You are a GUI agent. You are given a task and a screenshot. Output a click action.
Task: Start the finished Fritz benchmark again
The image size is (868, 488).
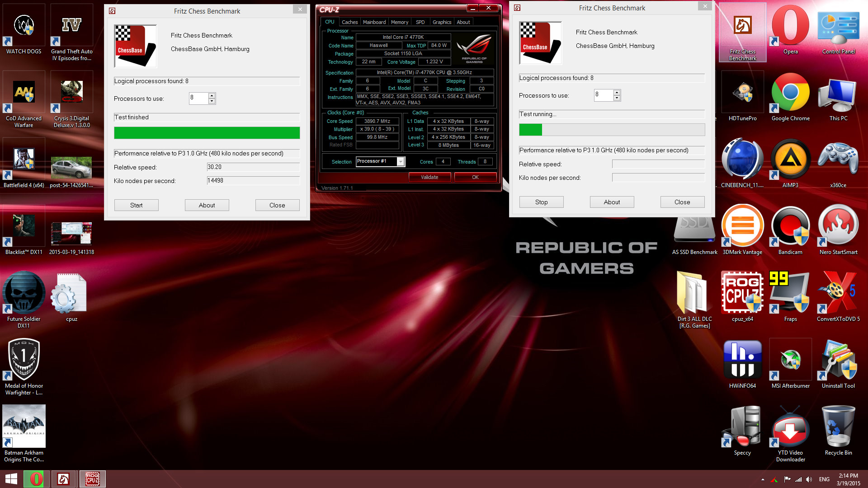136,205
